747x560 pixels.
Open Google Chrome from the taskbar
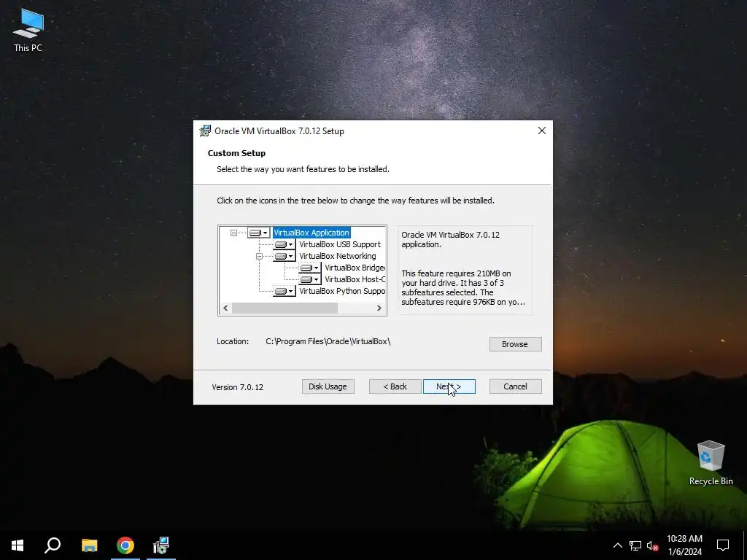point(125,545)
